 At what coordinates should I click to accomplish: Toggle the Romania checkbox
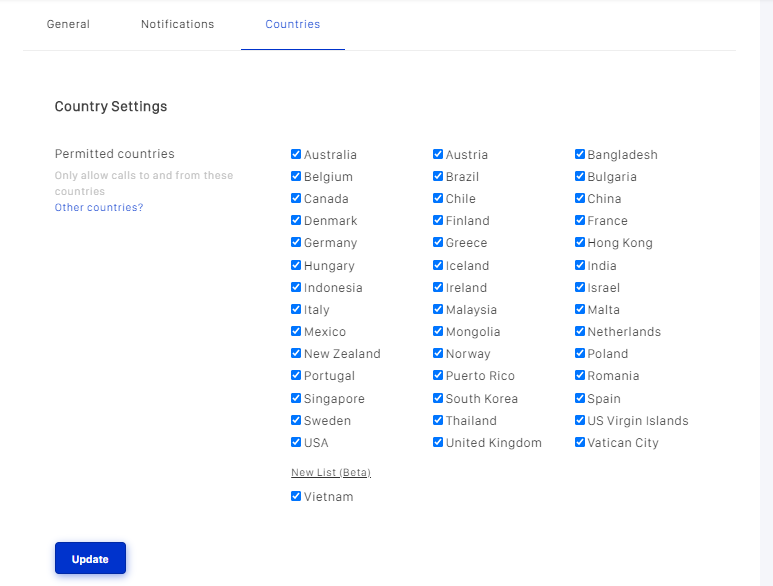click(580, 376)
